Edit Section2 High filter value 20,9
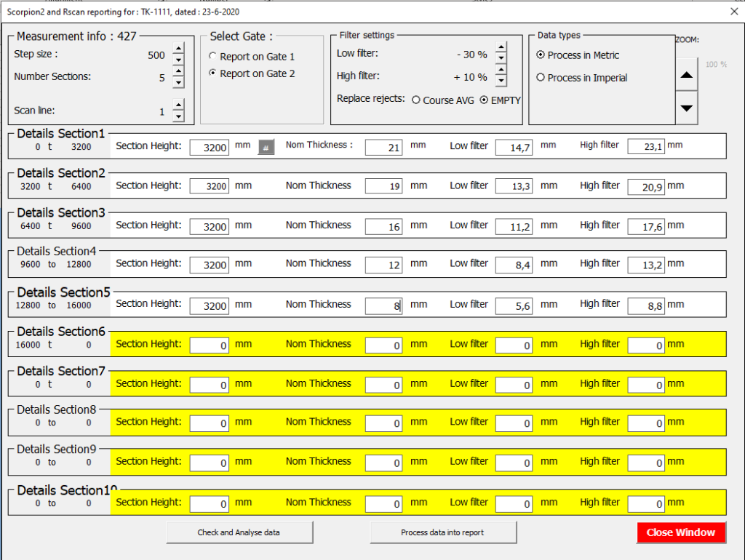Image resolution: width=745 pixels, height=560 pixels. coord(646,187)
